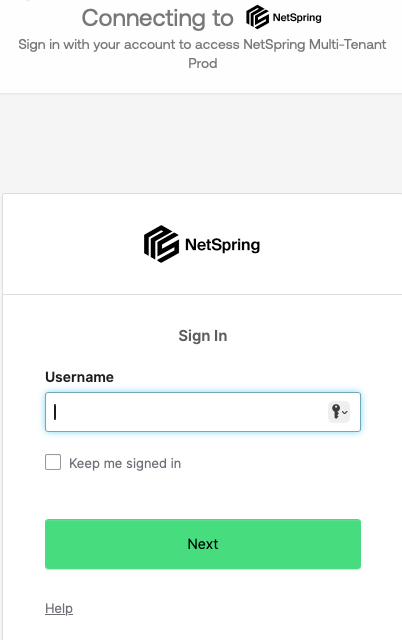Viewport: 402px width, 640px height.
Task: Click the word "Prod" under the subtitle
Action: [202, 63]
